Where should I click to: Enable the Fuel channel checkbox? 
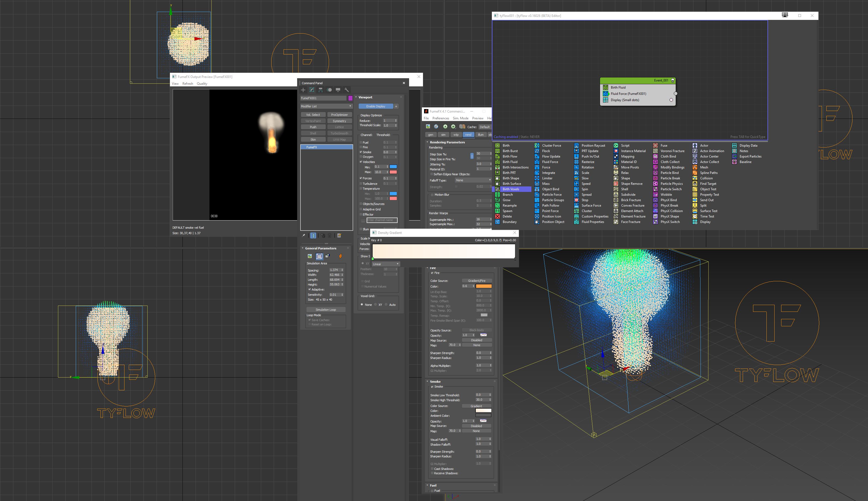point(361,143)
